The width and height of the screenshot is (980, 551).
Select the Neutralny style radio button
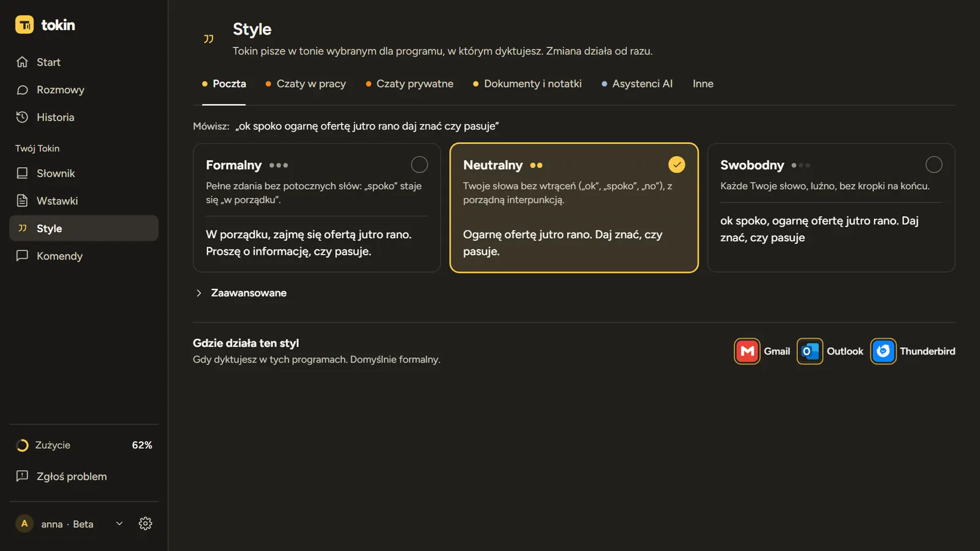[x=677, y=165]
